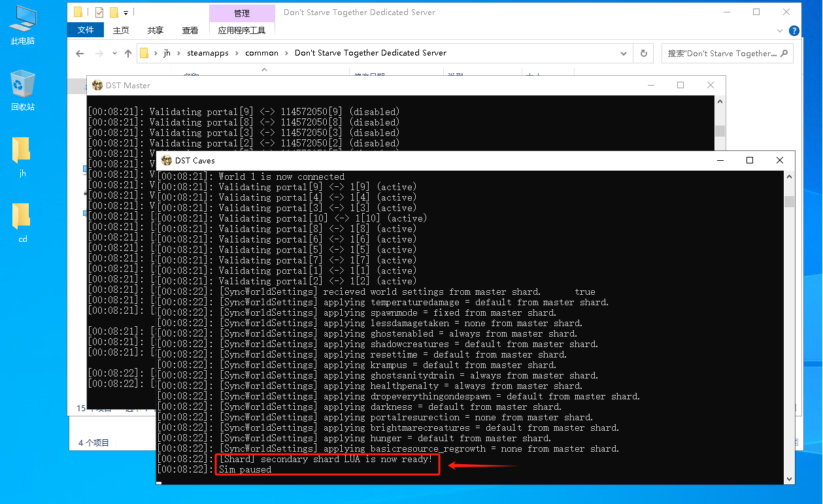The image size is (823, 504).
Task: Switch to the 共享 ribbon tab
Action: point(156,30)
